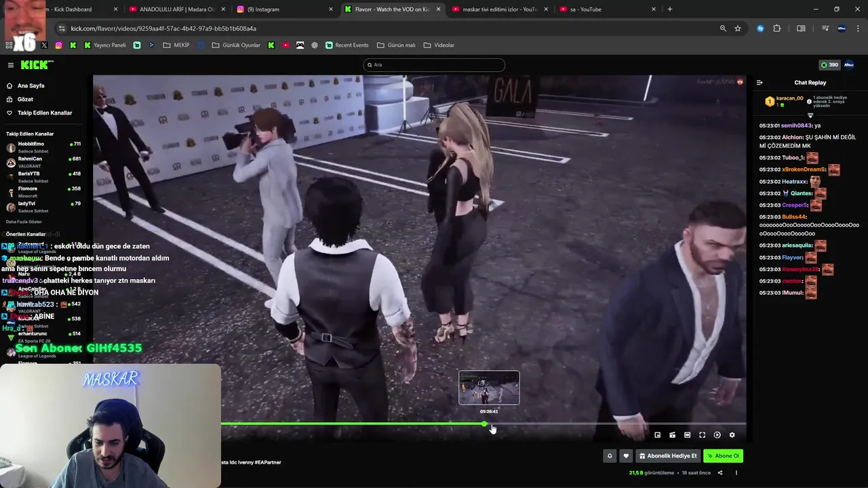
Task: Open BarisYTB followed channel
Action: [43, 177]
